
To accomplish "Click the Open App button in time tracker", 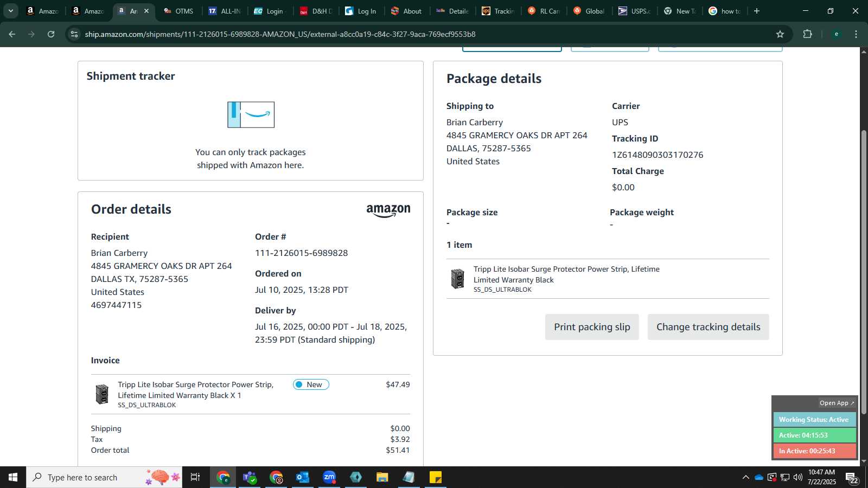I will (x=837, y=403).
